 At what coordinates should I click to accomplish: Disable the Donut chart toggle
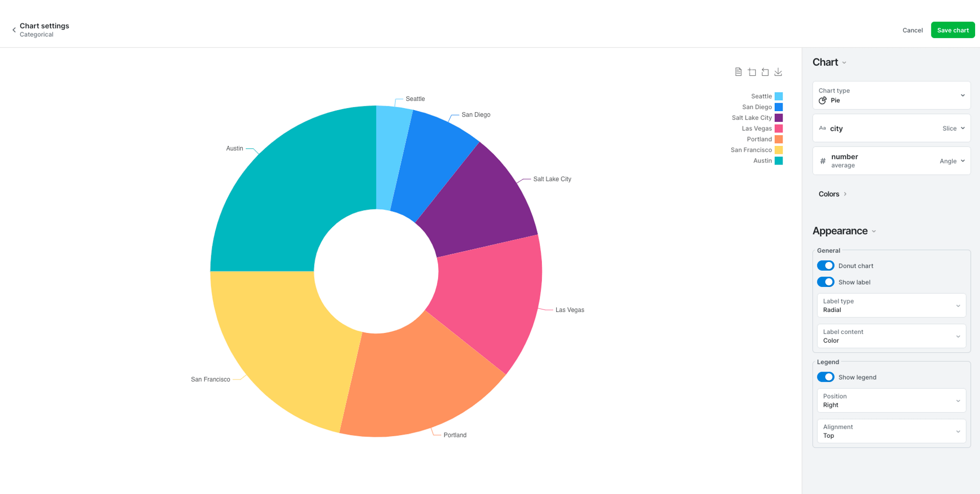826,265
